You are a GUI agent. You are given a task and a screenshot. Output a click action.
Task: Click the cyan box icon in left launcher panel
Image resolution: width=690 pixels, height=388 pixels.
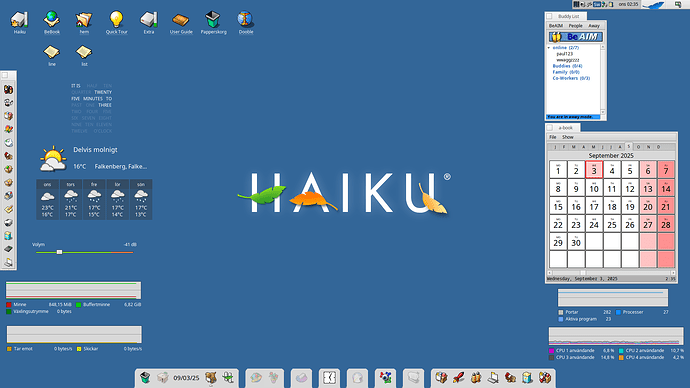click(8, 236)
